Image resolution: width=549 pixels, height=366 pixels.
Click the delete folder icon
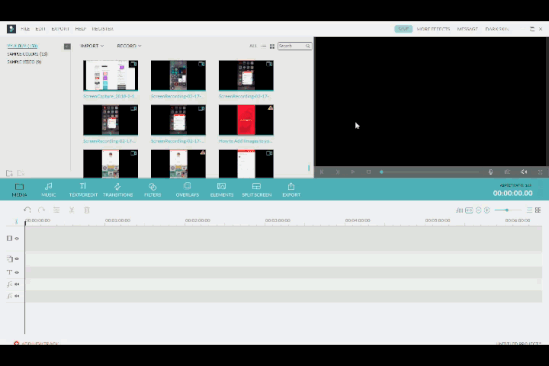click(21, 173)
